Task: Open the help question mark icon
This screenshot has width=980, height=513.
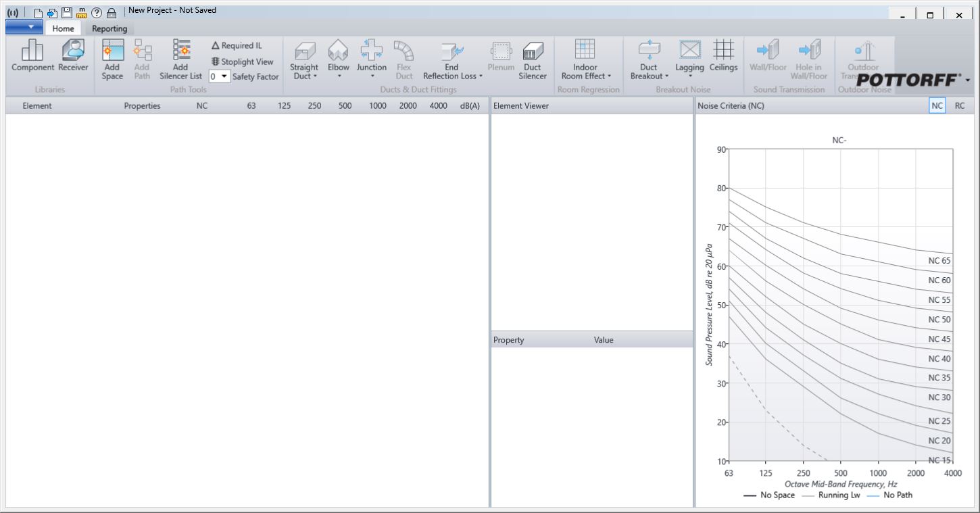Action: point(97,13)
